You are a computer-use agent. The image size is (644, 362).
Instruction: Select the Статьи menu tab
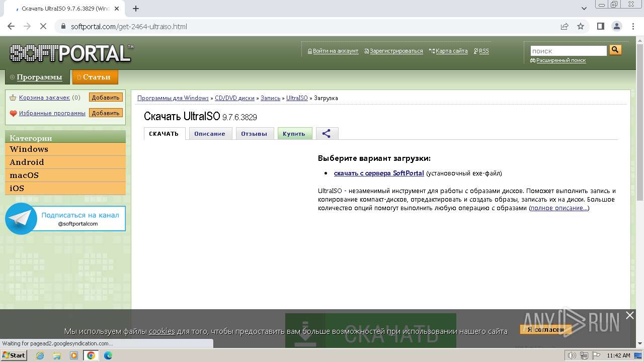(95, 77)
